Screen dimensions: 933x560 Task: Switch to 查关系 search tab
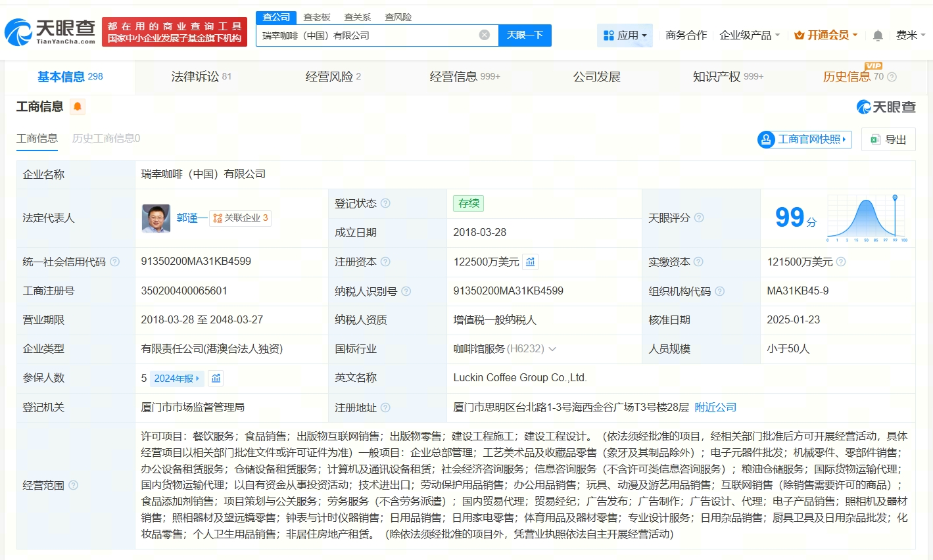(358, 17)
